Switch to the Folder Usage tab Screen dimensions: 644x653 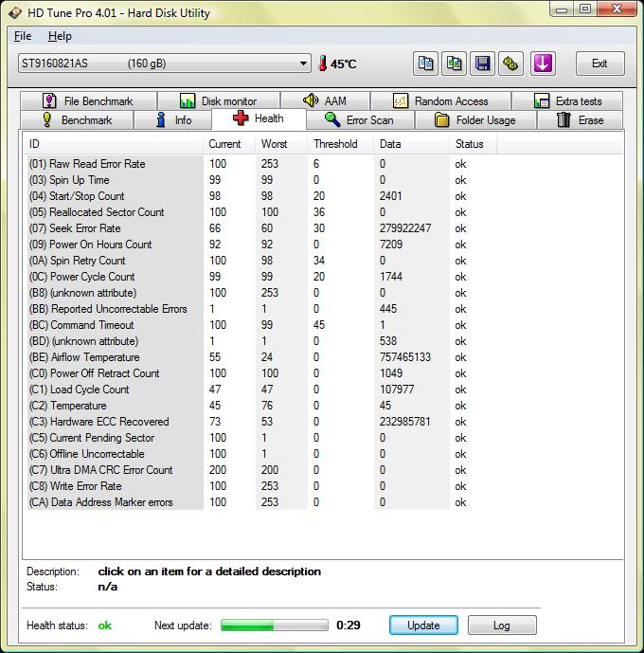475,120
